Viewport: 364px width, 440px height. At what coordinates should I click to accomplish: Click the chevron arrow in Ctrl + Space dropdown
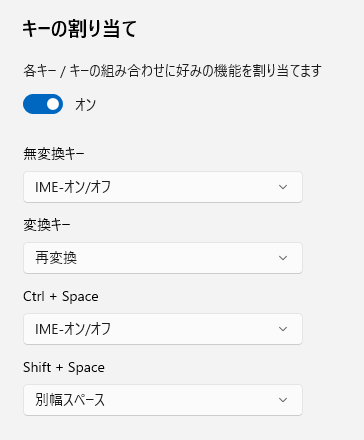tap(283, 329)
